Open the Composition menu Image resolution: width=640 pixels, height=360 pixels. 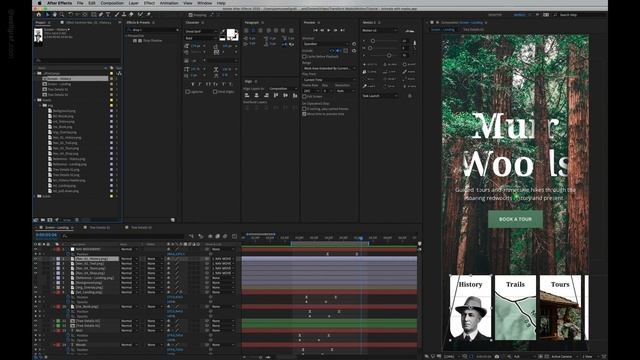[112, 3]
